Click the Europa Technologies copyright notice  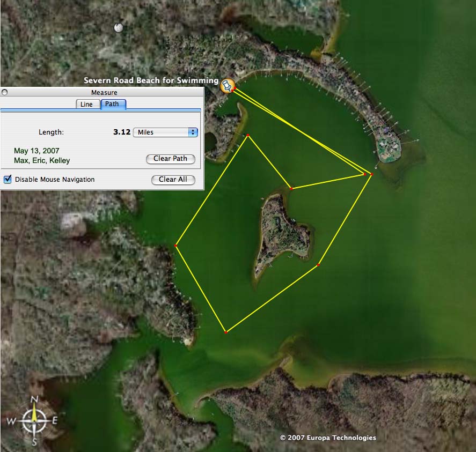pyautogui.click(x=328, y=438)
